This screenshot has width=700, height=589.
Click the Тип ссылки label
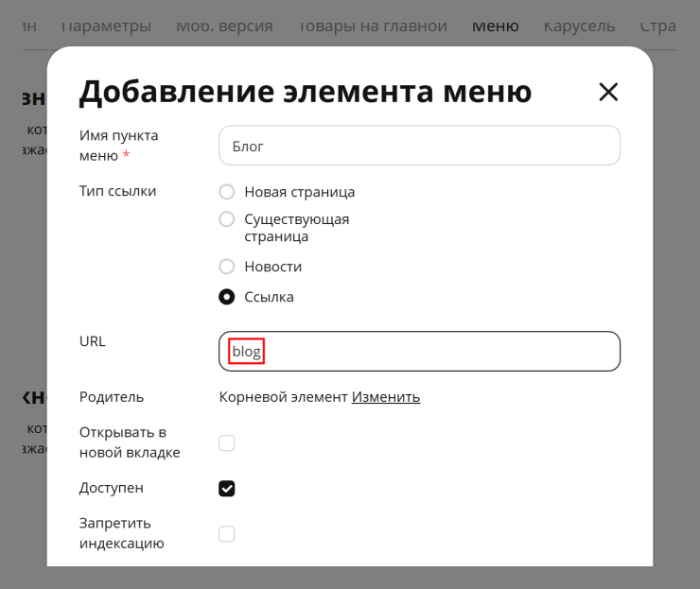pos(118,191)
